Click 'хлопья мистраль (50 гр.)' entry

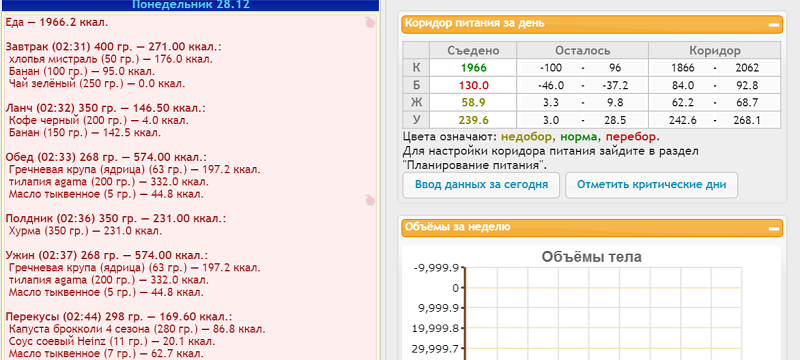click(111, 59)
